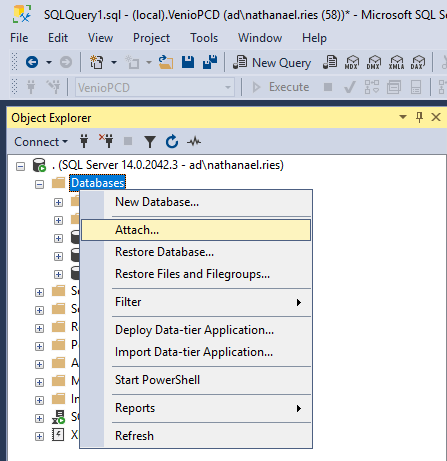
Task: Click Object Explorer Connect plug icon
Action: (84, 141)
